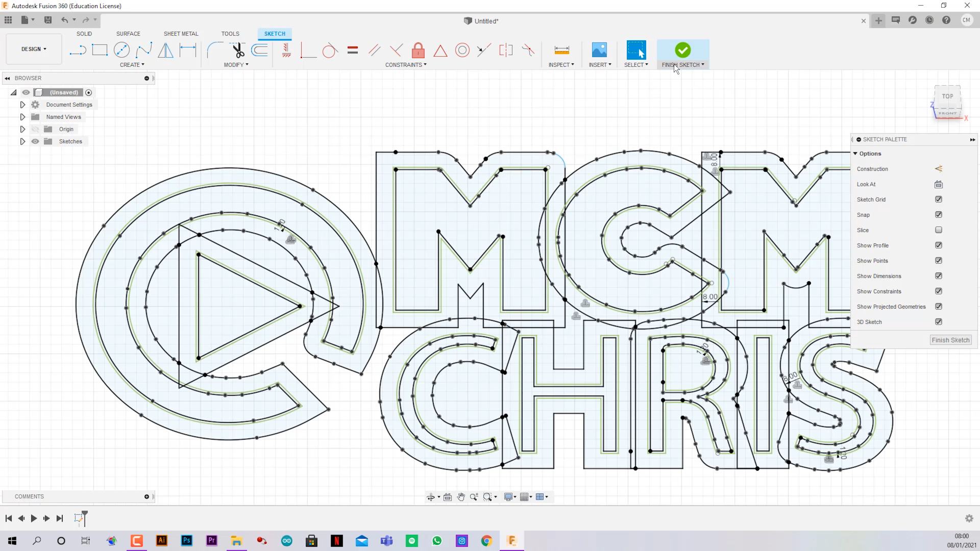Select the Offset tool icon

click(260, 50)
